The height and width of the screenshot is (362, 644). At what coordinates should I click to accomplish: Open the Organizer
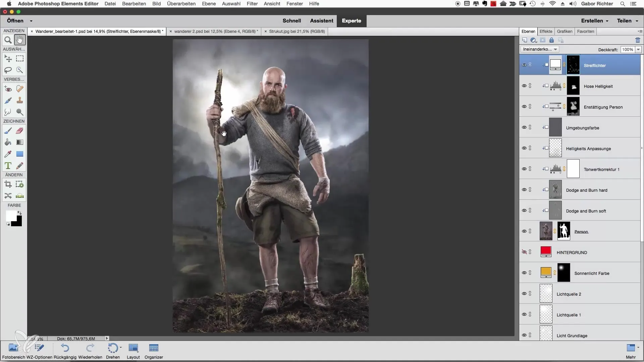pos(154,351)
